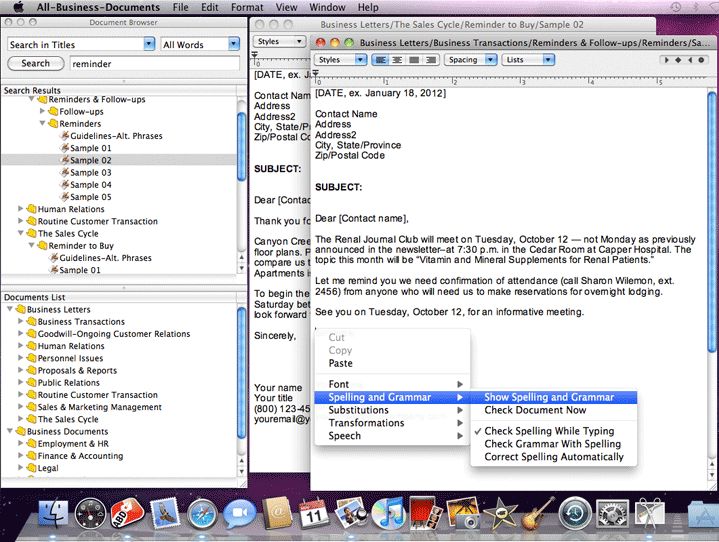Select Proposals & Reports folder
Screen dimensions: 719x542
[x=77, y=371]
